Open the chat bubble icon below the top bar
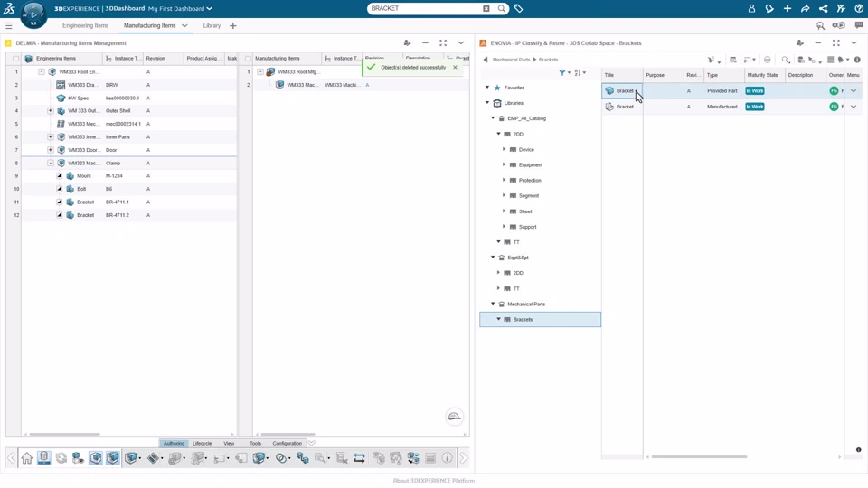Image resolution: width=868 pixels, height=488 pixels. (x=859, y=25)
